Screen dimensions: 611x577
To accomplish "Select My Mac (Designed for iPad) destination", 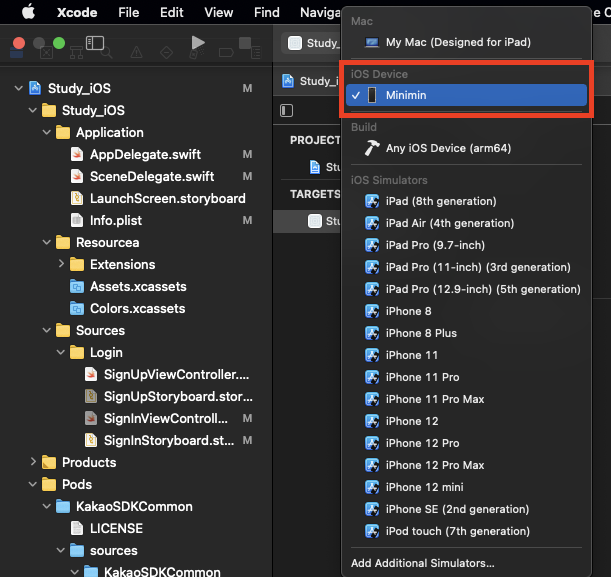I will 466,42.
